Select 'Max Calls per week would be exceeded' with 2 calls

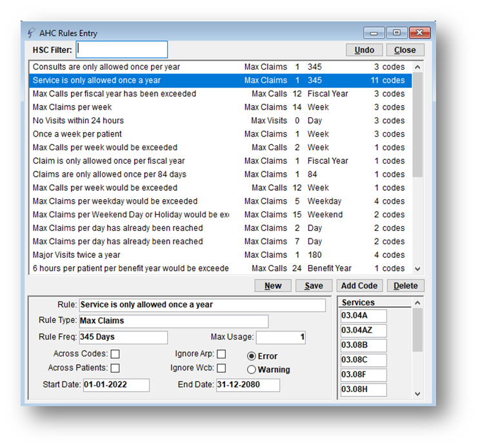pyautogui.click(x=221, y=148)
